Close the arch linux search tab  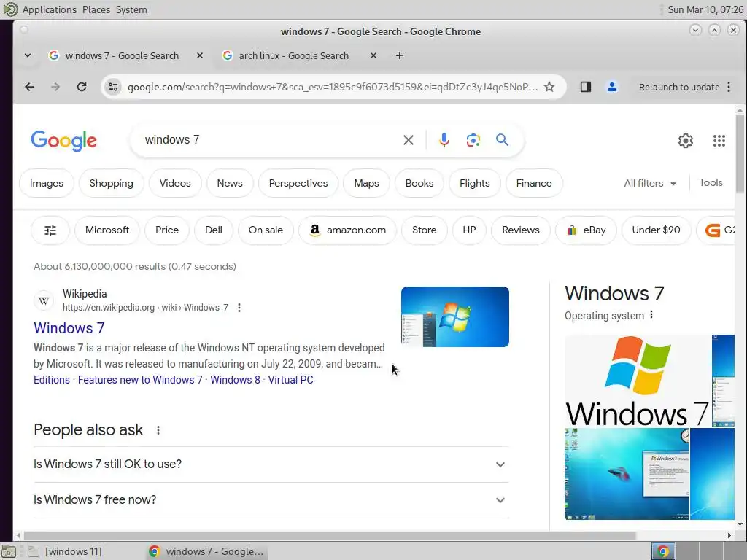tap(373, 55)
